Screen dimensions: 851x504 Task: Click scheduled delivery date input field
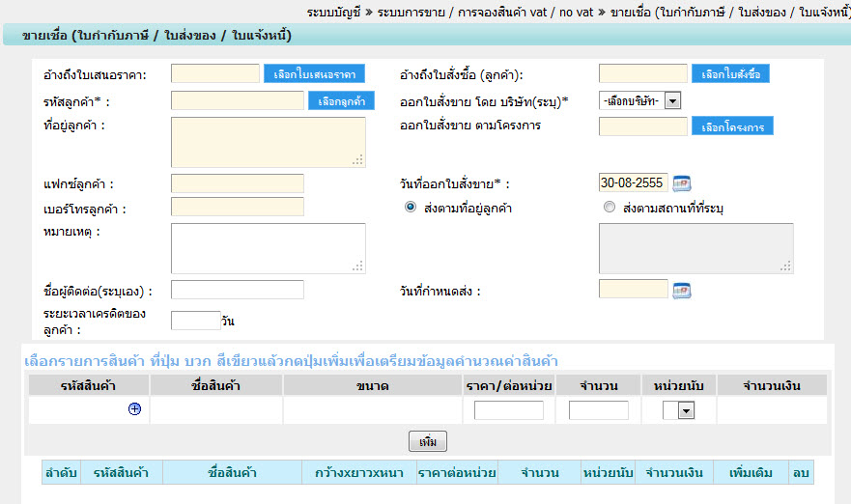[x=634, y=289]
